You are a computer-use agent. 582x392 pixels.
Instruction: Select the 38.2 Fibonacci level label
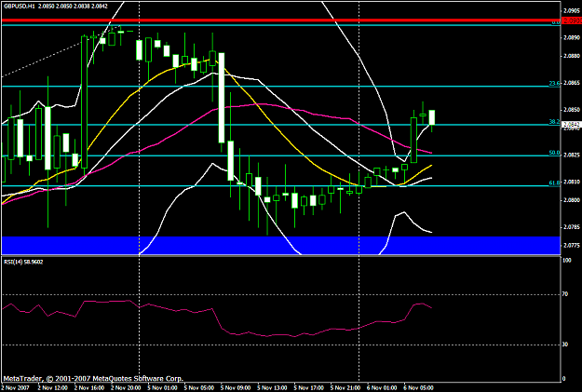554,122
